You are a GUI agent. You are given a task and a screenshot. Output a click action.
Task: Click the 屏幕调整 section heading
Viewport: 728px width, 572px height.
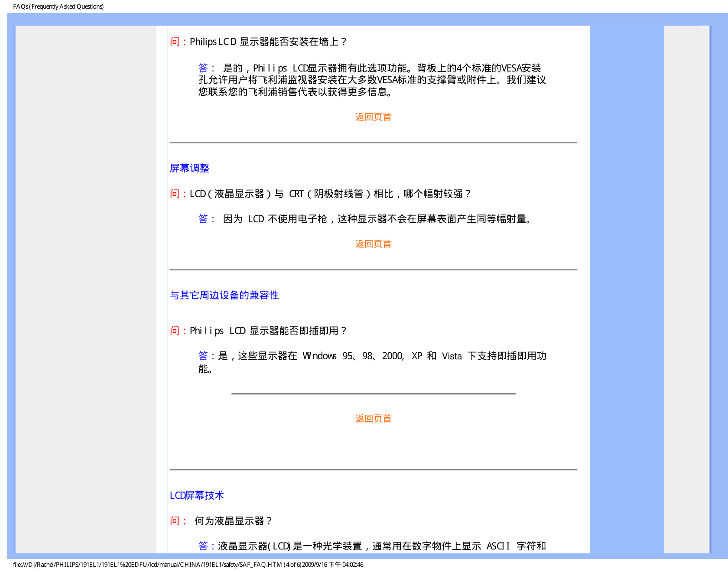point(189,168)
